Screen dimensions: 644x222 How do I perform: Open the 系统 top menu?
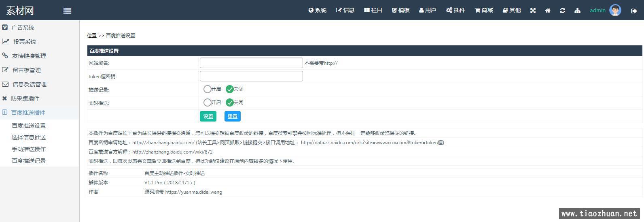click(318, 11)
